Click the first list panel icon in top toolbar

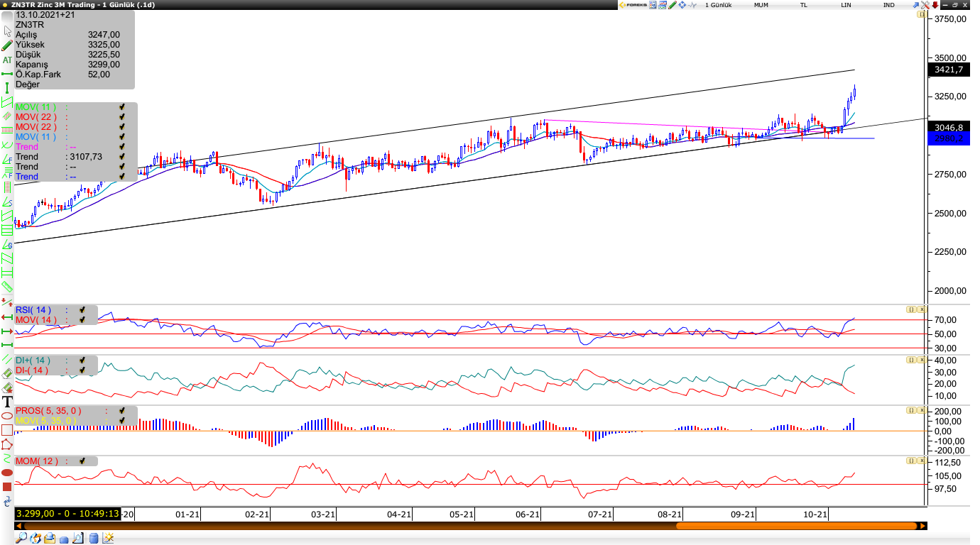point(653,5)
